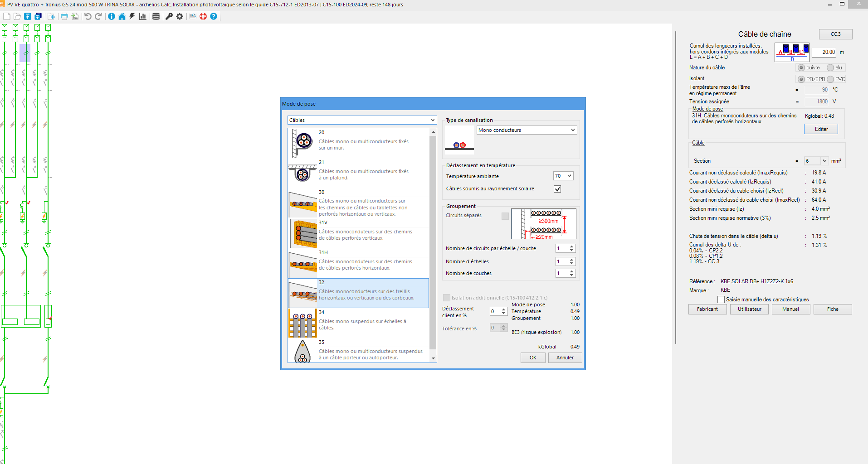Click the undo arrow icon
Screen dimensions: 868x464
(88, 16)
